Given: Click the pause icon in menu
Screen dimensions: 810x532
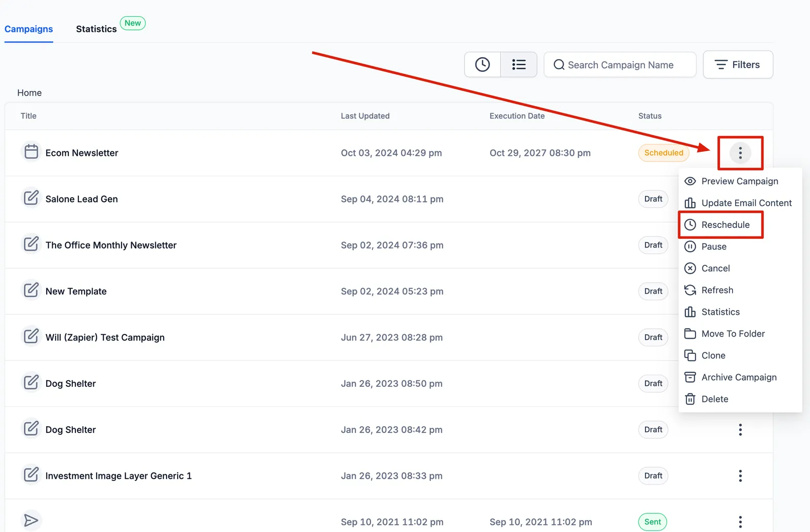Looking at the screenshot, I should [x=690, y=247].
